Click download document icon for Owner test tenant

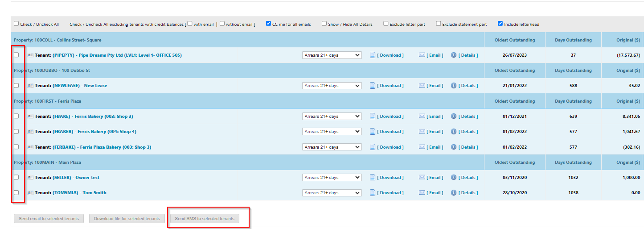pos(373,178)
